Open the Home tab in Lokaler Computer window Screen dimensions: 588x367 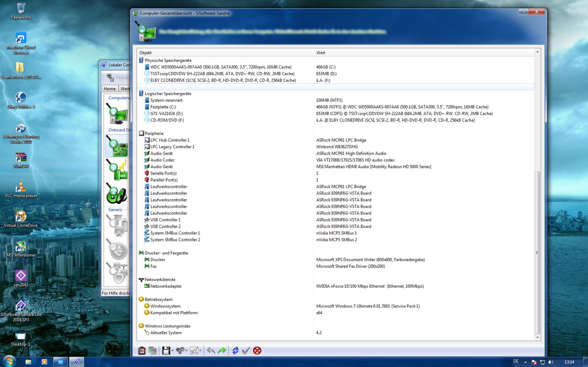click(110, 89)
